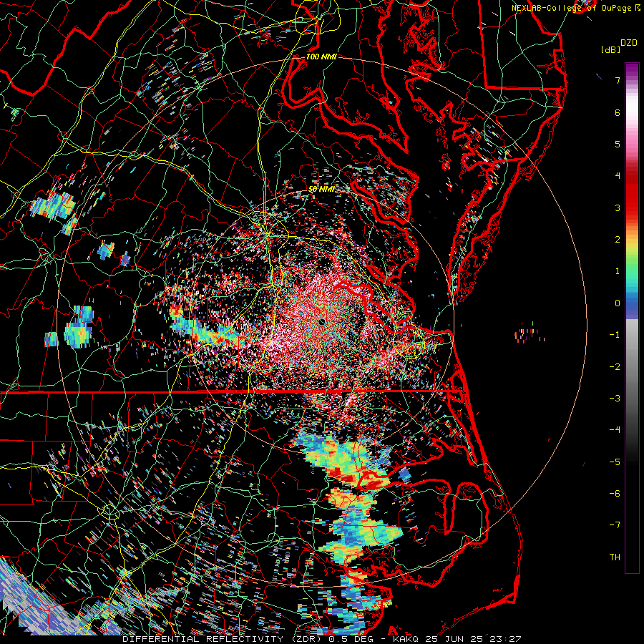Click the isolated offshore echo cluster east of coast
Viewport: 644px width, 644px height.
pyautogui.click(x=529, y=333)
